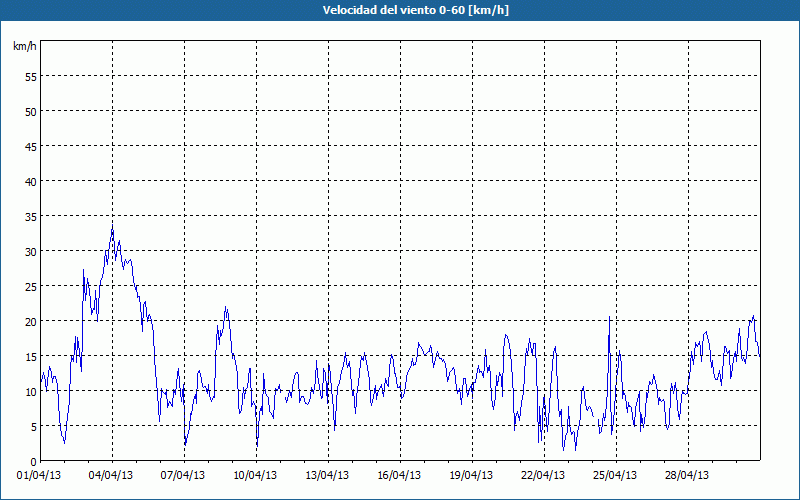Click the 10/04/13 date label
This screenshot has height=500, width=800.
pyautogui.click(x=255, y=476)
